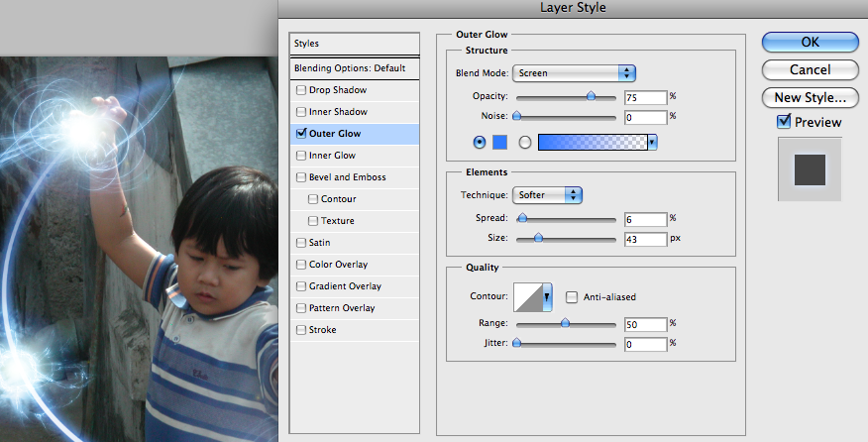Click the New Style... button
The width and height of the screenshot is (868, 442).
point(810,97)
